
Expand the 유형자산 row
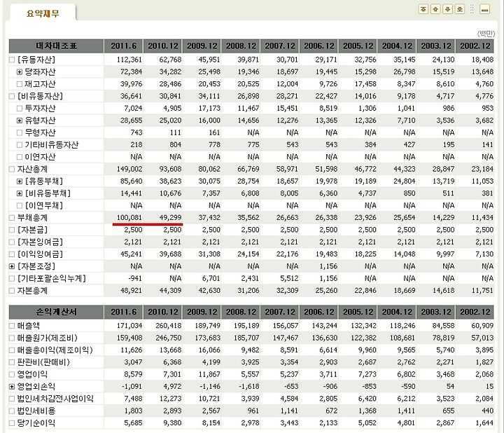[x=20, y=121]
